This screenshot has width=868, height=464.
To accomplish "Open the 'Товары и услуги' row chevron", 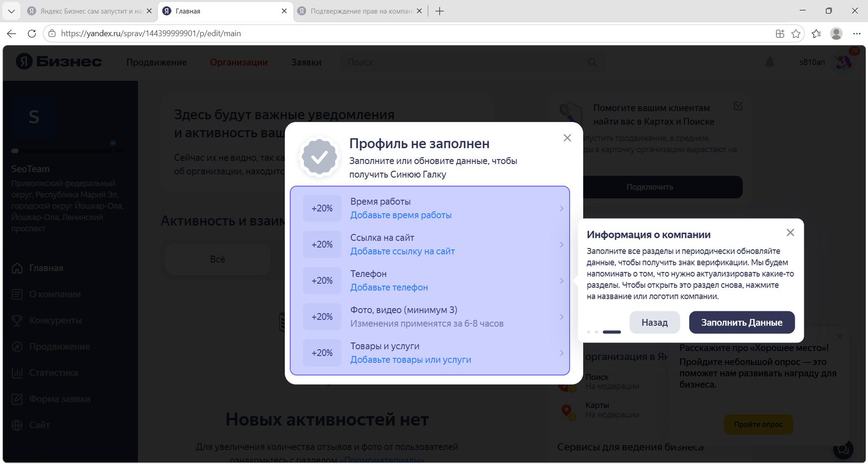I will click(561, 353).
